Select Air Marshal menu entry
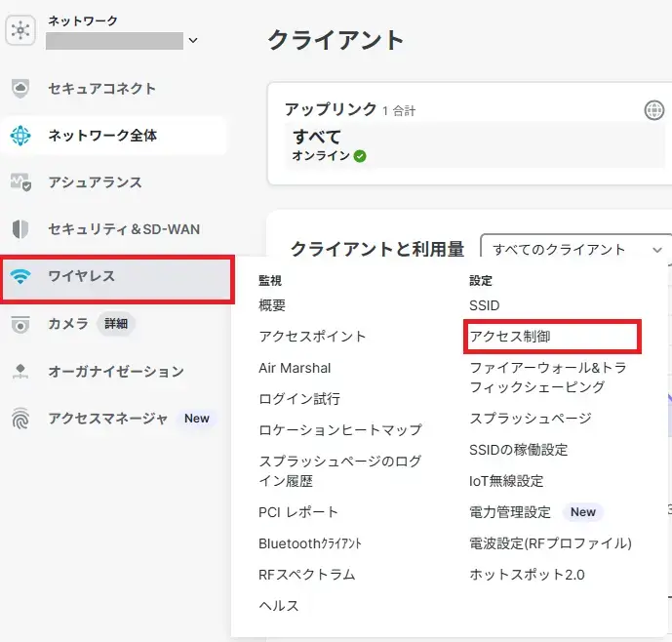672x642 pixels. (295, 368)
